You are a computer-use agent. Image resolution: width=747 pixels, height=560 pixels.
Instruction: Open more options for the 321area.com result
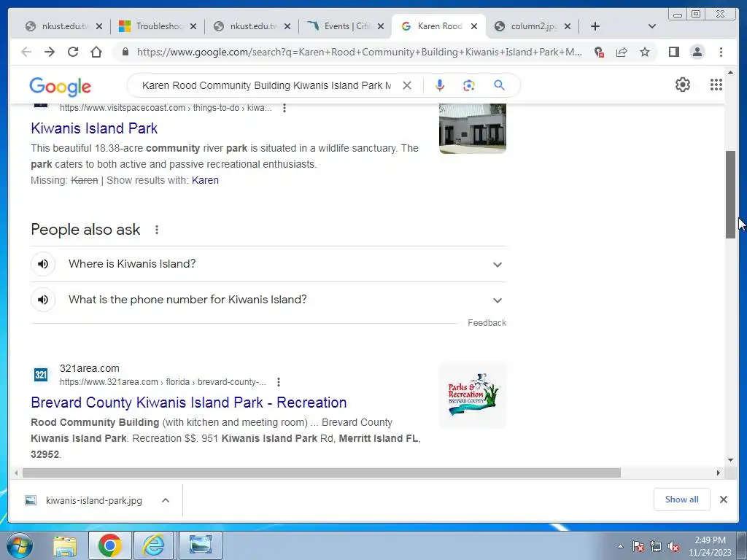click(279, 382)
